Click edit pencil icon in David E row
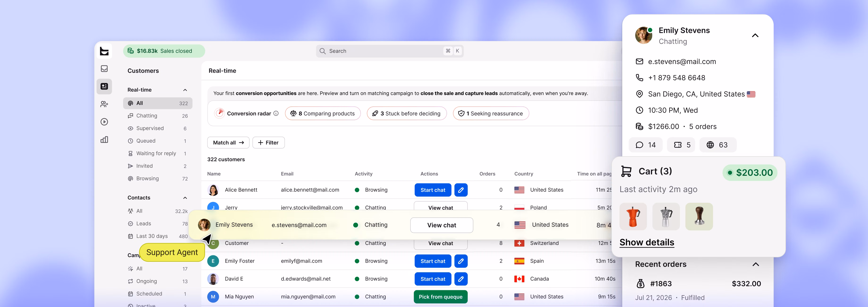The height and width of the screenshot is (307, 868). point(461,279)
